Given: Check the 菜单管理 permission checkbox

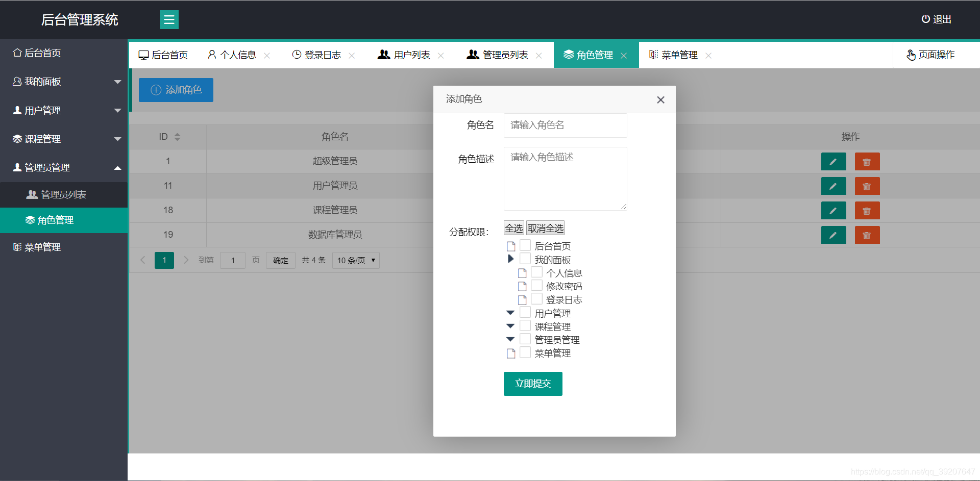Looking at the screenshot, I should point(525,352).
